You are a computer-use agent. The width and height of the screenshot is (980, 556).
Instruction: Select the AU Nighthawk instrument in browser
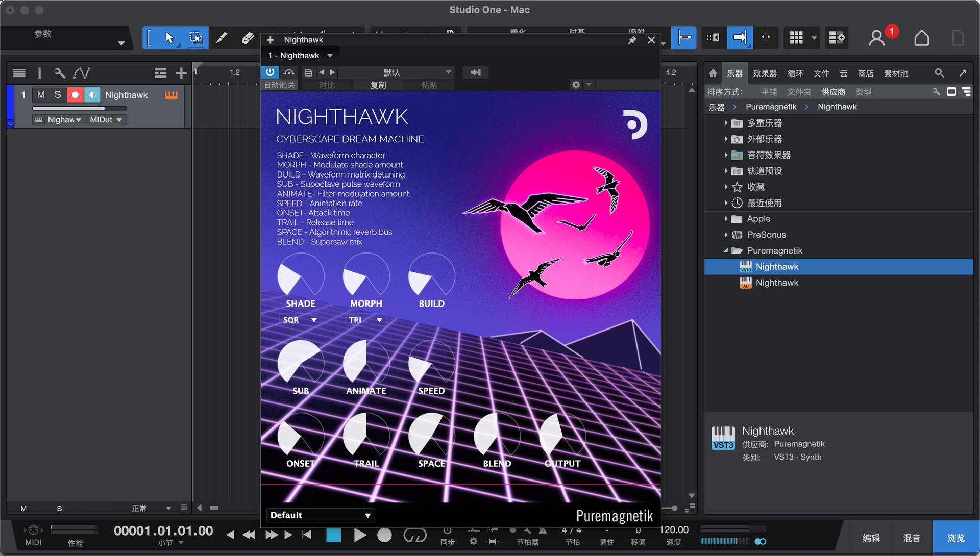point(839,283)
